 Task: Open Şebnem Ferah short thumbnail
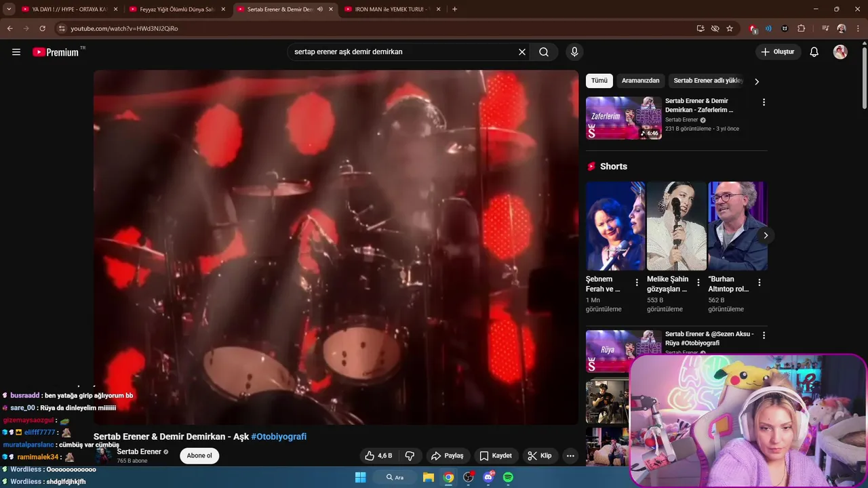(615, 226)
